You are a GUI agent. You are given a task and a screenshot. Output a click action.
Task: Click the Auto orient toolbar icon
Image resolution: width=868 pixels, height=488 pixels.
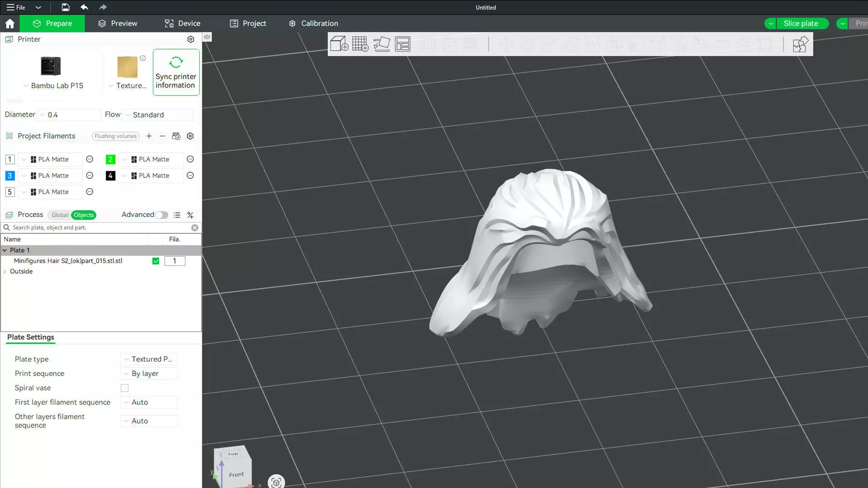pyautogui.click(x=381, y=44)
